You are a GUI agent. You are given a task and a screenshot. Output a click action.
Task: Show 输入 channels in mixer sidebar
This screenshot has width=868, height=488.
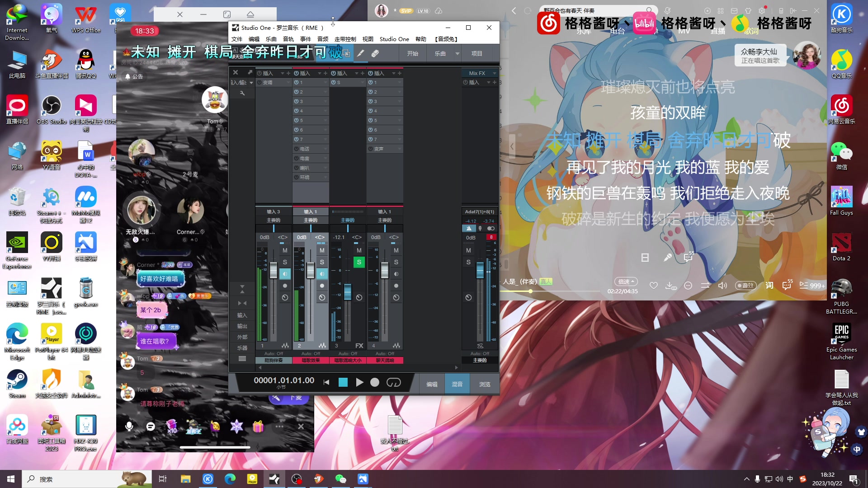point(242,315)
